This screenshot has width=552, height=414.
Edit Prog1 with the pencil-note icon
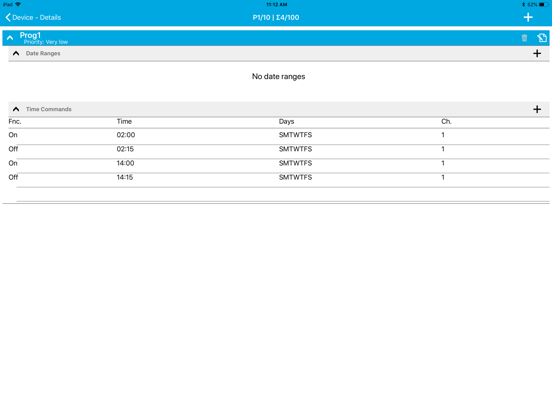click(x=542, y=38)
